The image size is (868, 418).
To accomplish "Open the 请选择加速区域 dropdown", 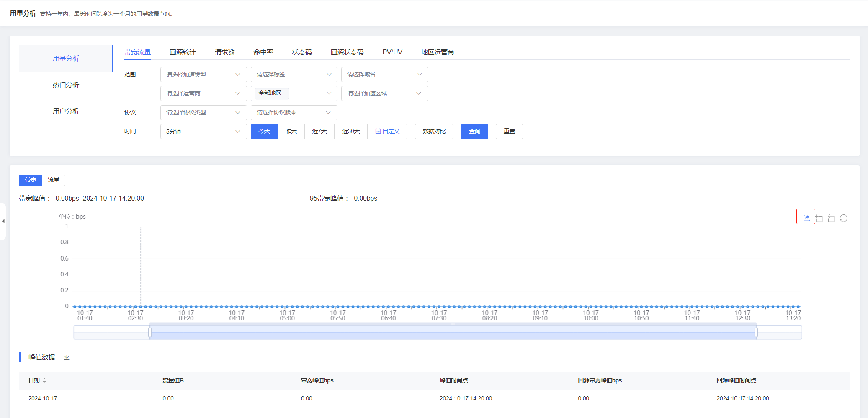I will tap(384, 93).
